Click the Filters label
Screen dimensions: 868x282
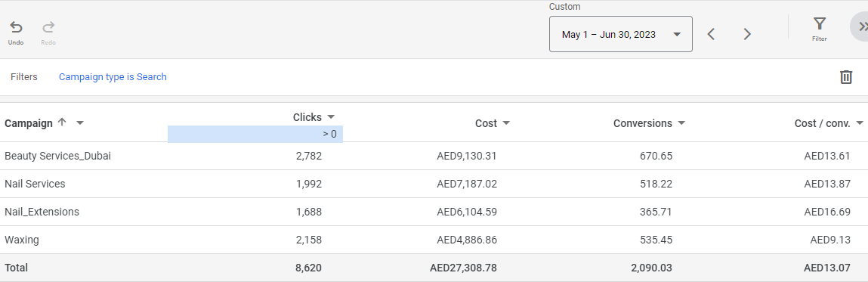tap(24, 77)
